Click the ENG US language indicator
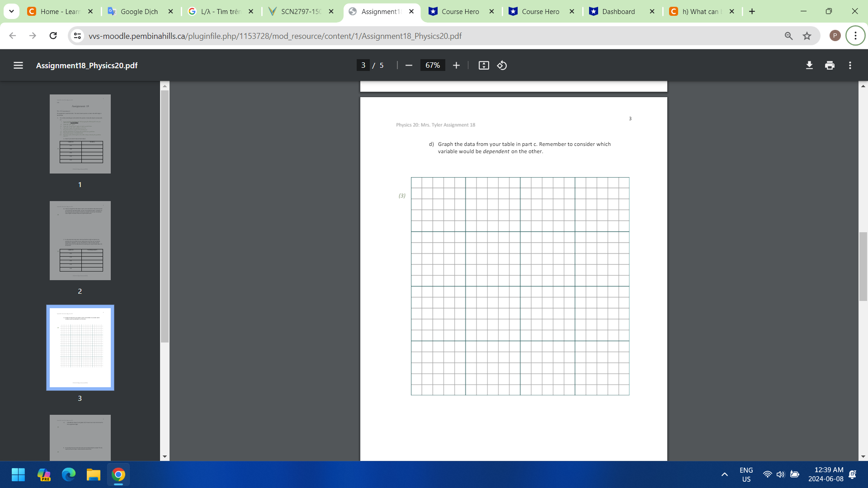Viewport: 868px width, 488px height. tap(745, 474)
